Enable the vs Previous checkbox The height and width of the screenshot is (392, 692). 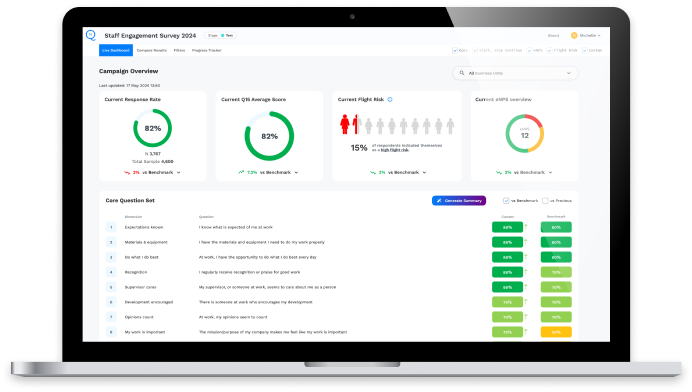pyautogui.click(x=545, y=201)
